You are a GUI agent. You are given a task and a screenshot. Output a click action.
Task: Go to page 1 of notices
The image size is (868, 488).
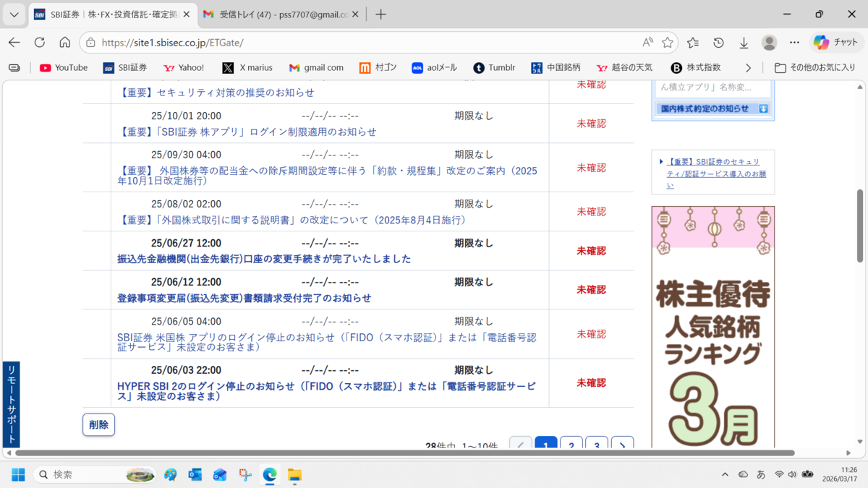(x=546, y=442)
